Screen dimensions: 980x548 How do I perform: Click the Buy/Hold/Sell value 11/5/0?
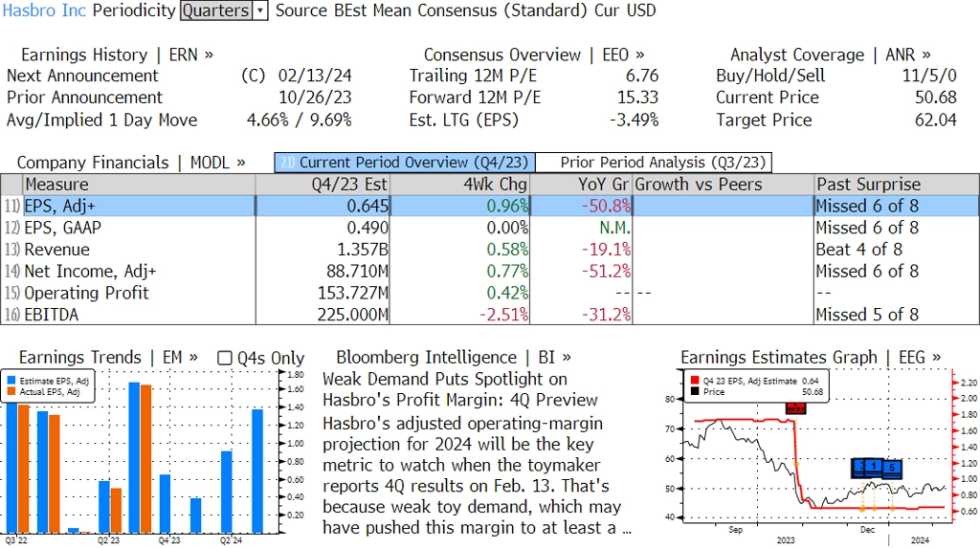929,76
